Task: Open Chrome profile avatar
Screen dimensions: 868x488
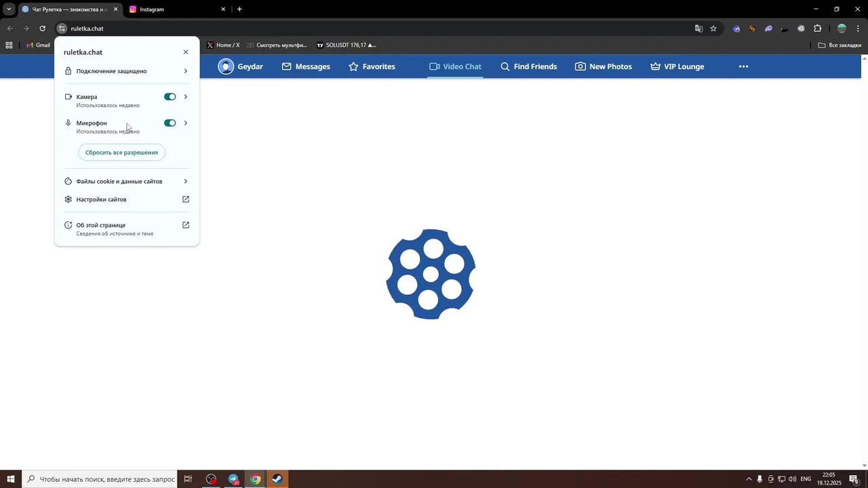Action: point(842,28)
